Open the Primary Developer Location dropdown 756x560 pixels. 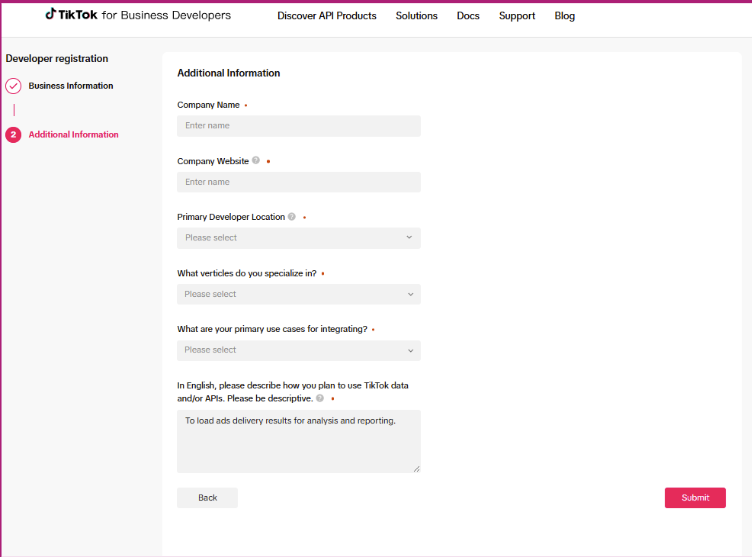click(x=298, y=238)
